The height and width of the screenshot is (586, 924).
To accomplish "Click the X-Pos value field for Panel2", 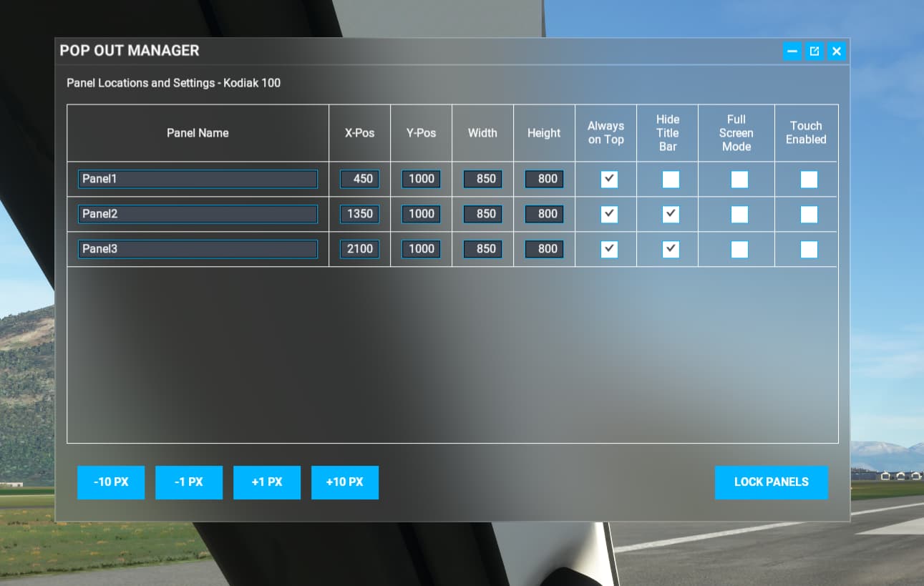I will click(359, 214).
